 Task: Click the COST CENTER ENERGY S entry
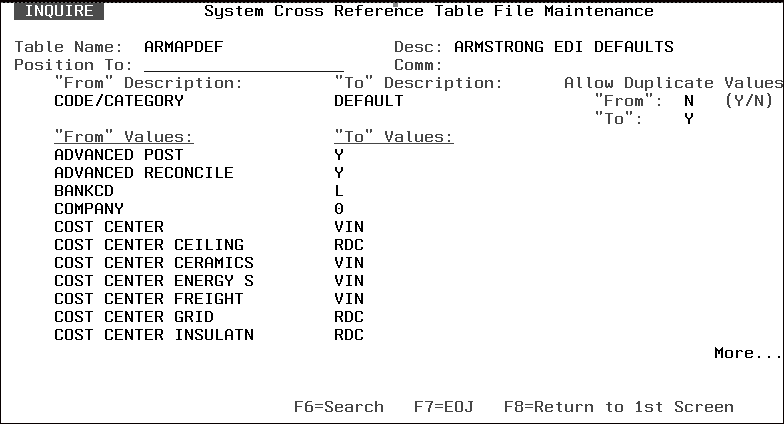pyautogui.click(x=154, y=281)
